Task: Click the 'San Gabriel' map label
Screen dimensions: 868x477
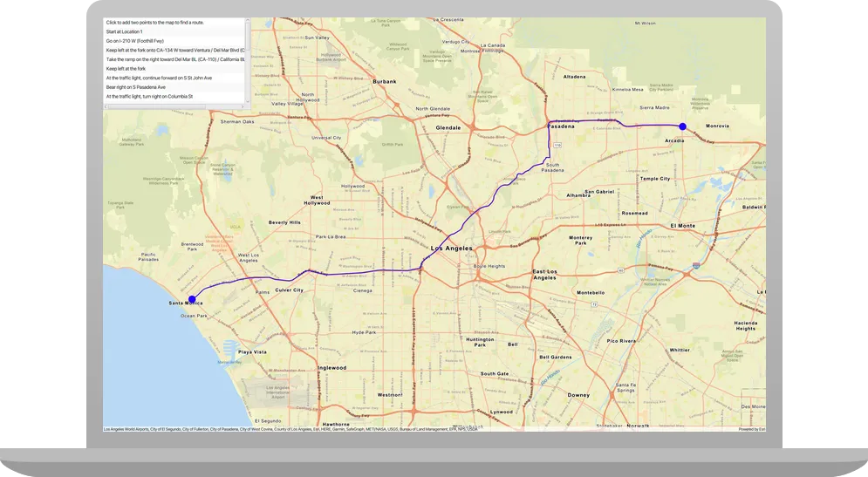Action: 599,192
